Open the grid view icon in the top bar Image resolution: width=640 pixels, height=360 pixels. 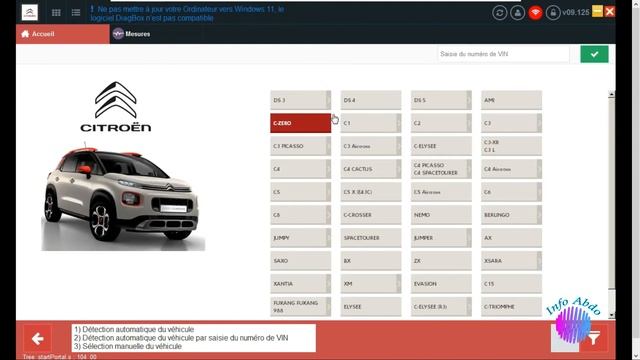pyautogui.click(x=56, y=13)
